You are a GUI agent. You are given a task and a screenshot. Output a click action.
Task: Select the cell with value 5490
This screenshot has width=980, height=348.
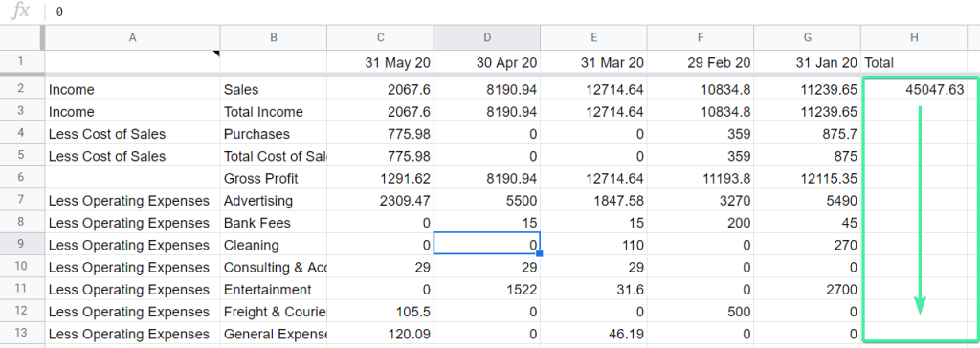(808, 201)
